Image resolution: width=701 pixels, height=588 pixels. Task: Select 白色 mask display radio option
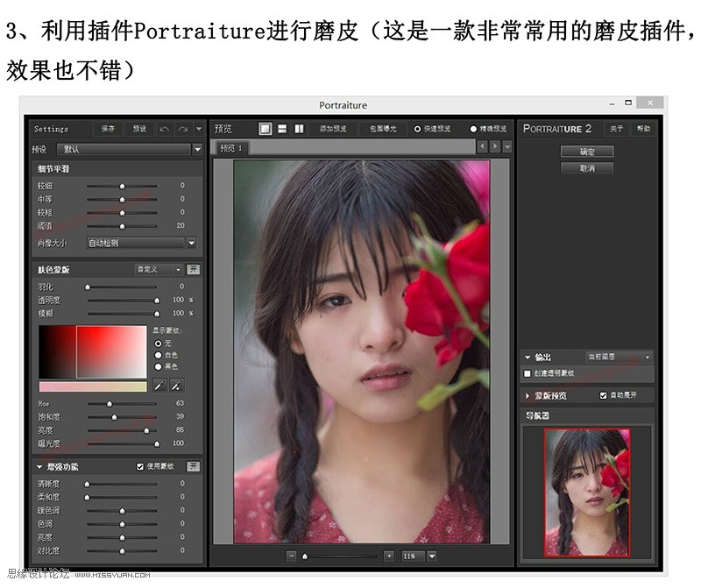[x=158, y=355]
